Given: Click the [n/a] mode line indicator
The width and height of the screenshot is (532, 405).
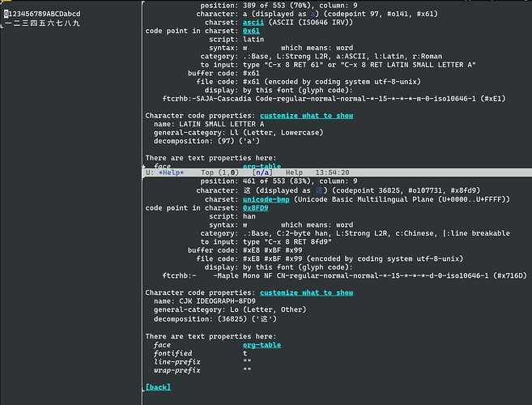Looking at the screenshot, I should [x=262, y=173].
